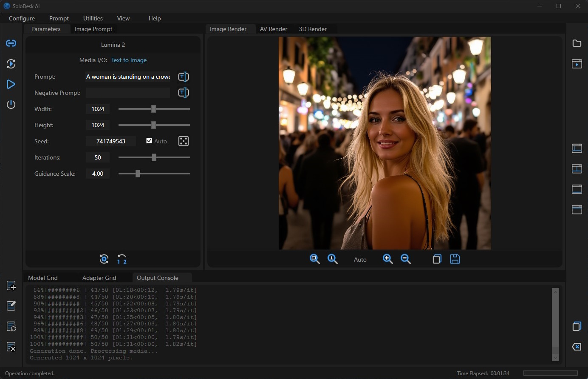Viewport: 588px width, 379px height.
Task: Open the 3D Render tab
Action: (x=313, y=29)
